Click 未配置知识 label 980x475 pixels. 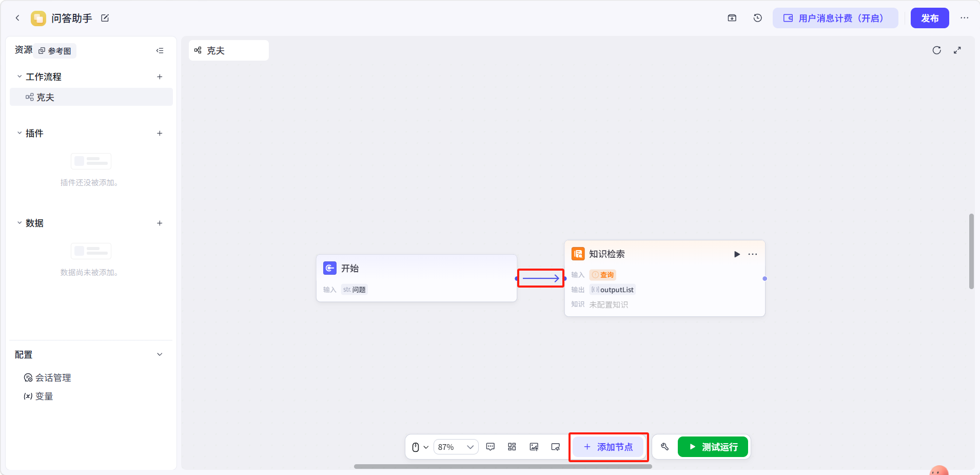609,305
